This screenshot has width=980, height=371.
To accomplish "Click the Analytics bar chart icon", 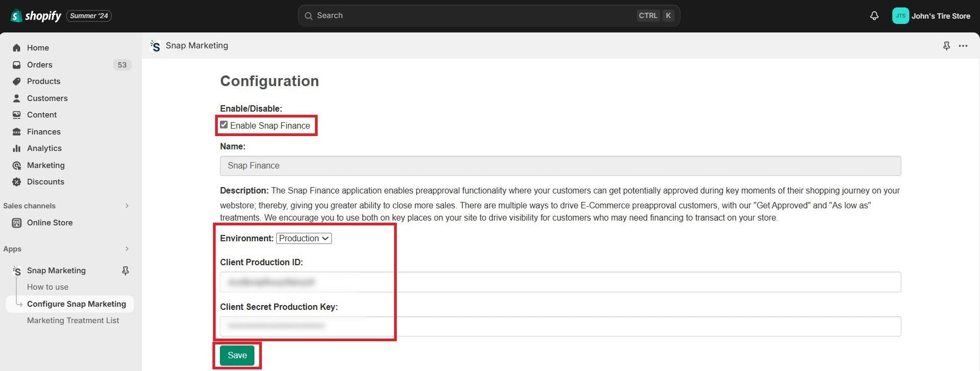I will coord(16,148).
